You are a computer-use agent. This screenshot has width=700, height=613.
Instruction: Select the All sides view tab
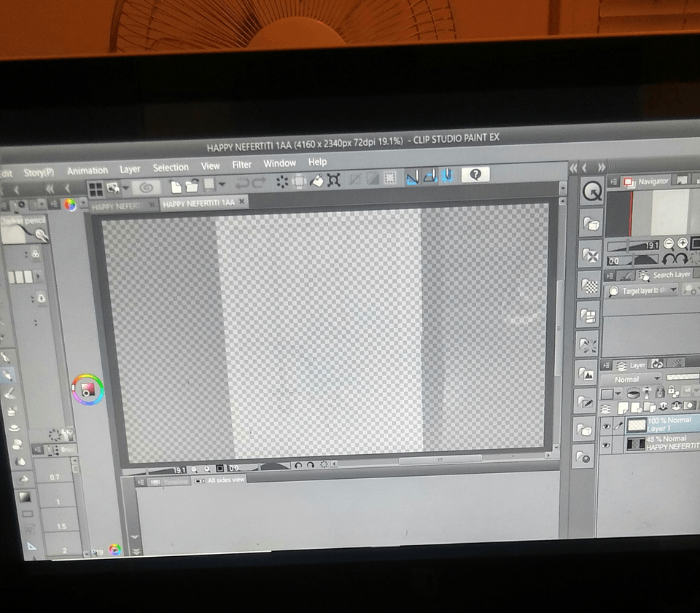[x=220, y=480]
